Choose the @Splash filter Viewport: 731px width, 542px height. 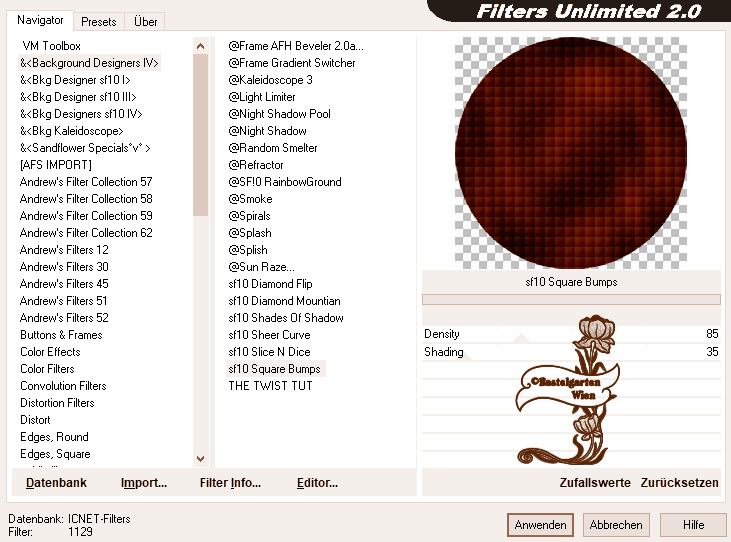pyautogui.click(x=249, y=233)
